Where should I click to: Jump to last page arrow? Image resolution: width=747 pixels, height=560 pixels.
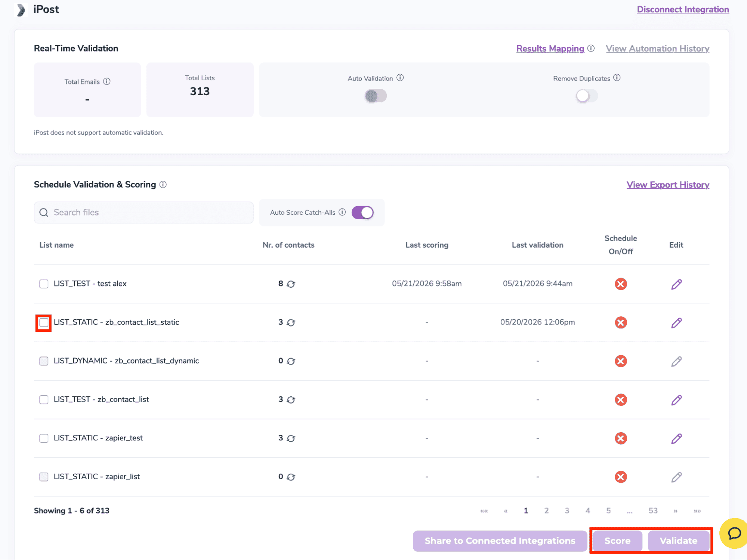[x=697, y=511]
